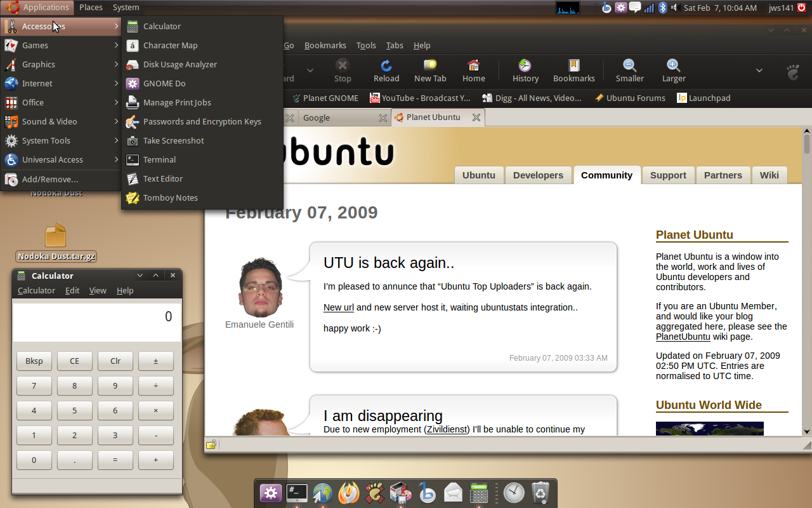Open Passwords and Encryption Keys
This screenshot has width=812, height=508.
[x=202, y=121]
